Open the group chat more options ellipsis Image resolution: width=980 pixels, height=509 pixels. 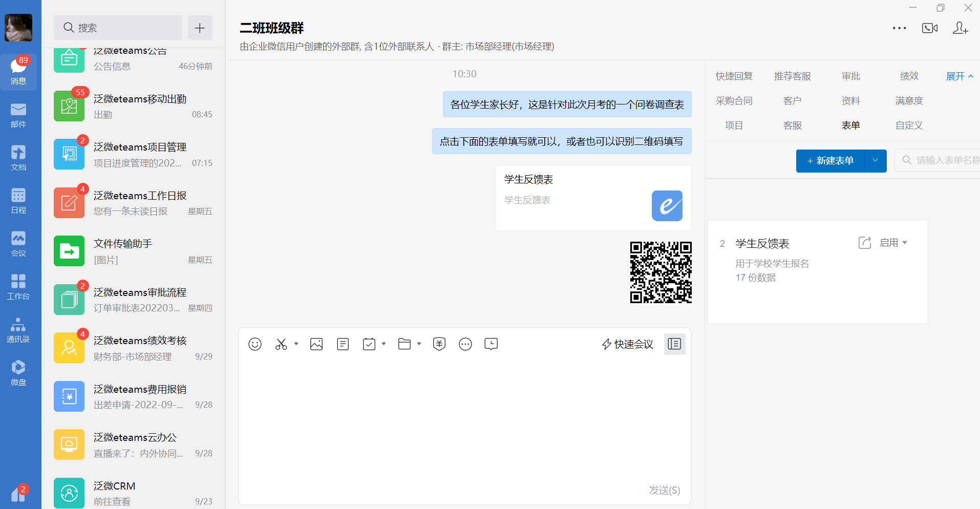899,28
